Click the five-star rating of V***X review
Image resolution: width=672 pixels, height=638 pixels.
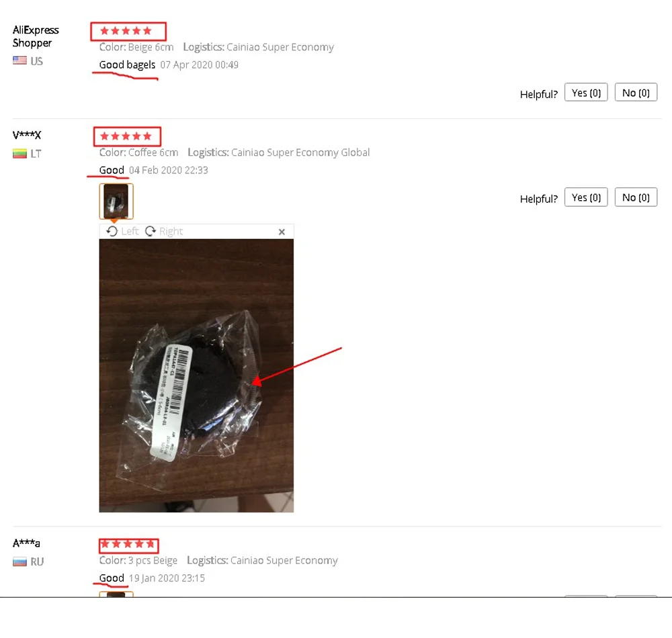tap(126, 136)
